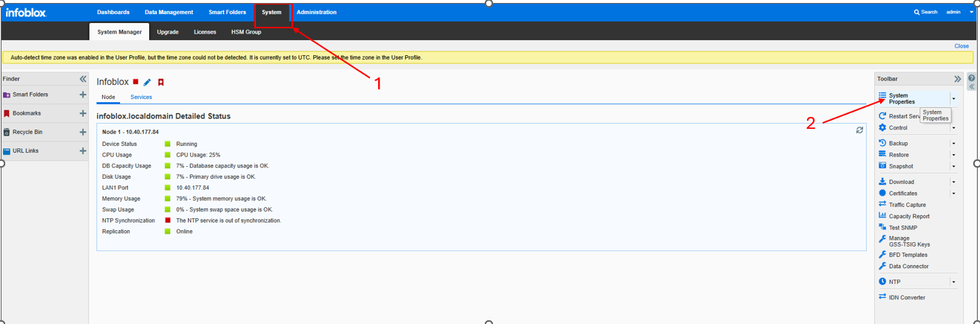The image size is (980, 324).
Task: Close the time zone warning banner
Action: click(961, 46)
